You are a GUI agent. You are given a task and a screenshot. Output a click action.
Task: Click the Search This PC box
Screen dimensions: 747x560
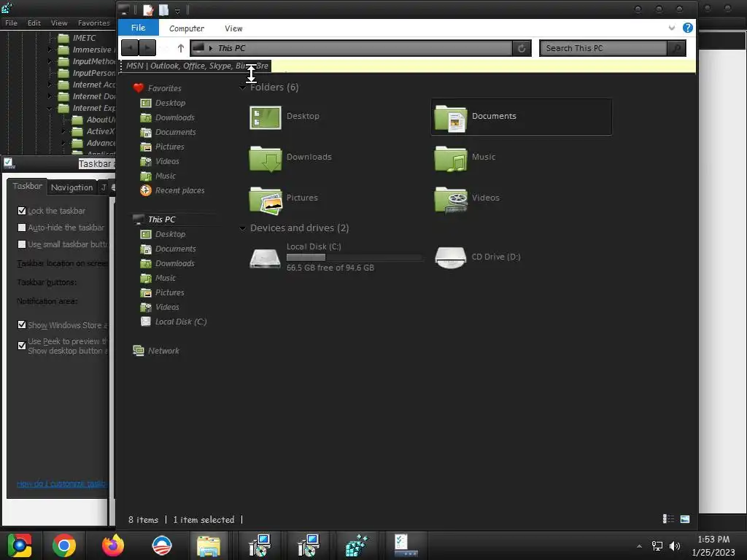coord(603,48)
